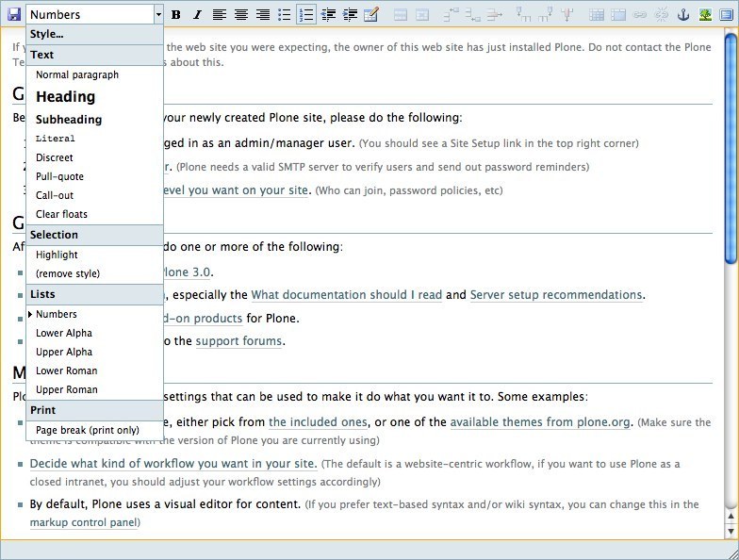This screenshot has height=560, width=739.
Task: Follow the markup control panel link
Action: pyautogui.click(x=83, y=521)
